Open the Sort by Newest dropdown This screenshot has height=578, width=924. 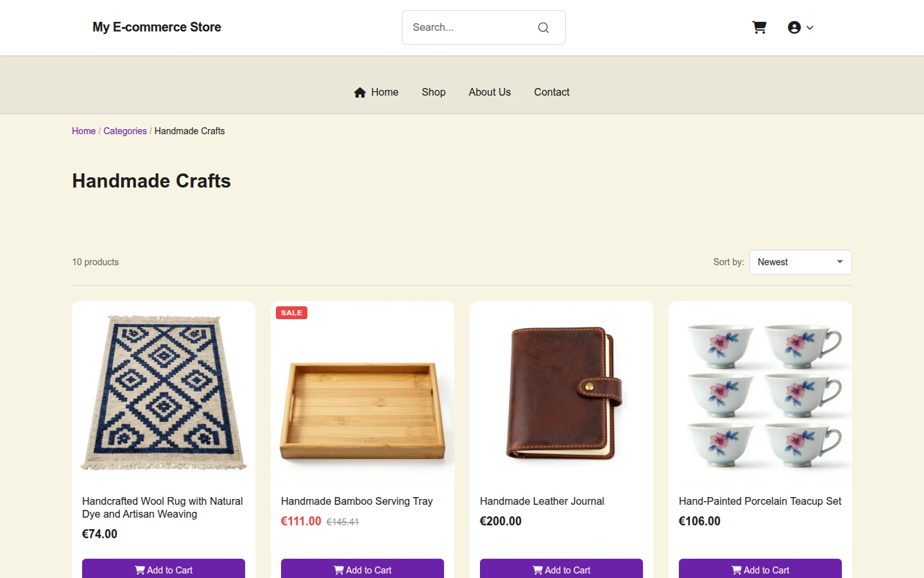coord(800,262)
